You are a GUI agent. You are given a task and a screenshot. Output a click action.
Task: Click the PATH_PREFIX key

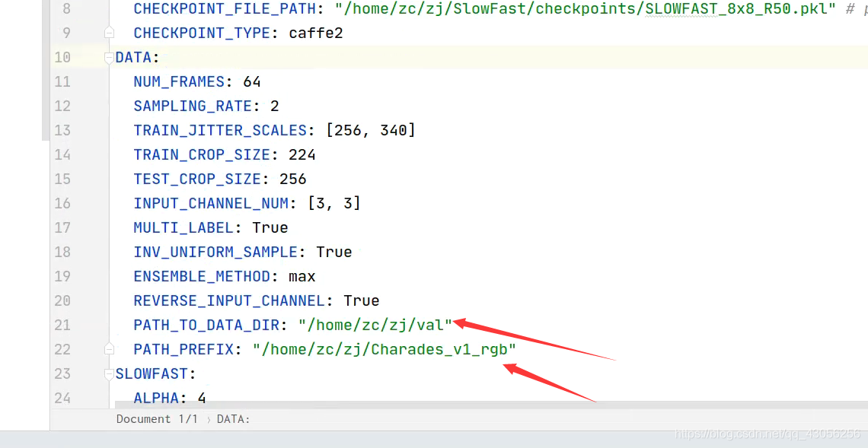183,350
